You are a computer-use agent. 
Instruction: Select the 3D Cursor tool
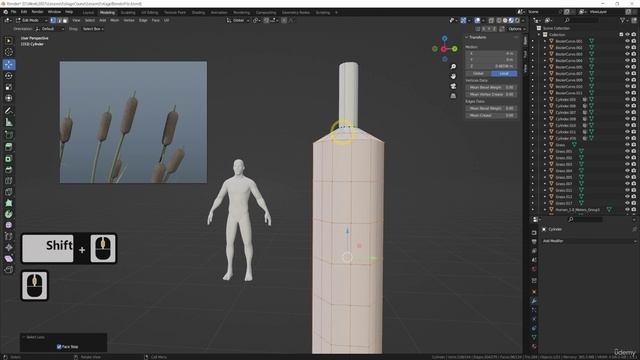9,52
